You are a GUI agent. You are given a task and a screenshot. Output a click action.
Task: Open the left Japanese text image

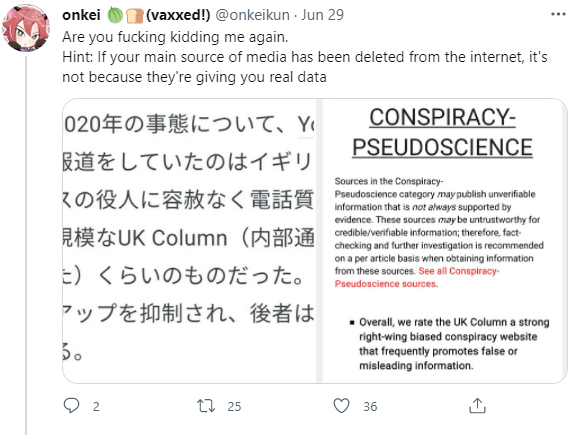tap(189, 241)
